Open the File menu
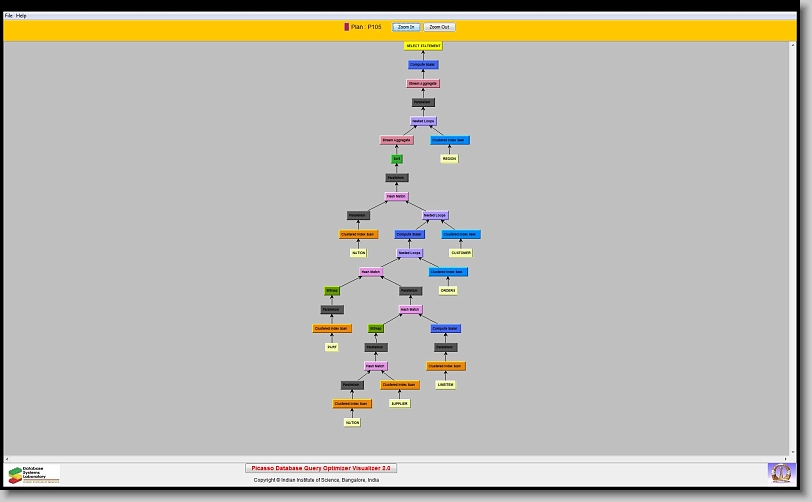 pos(9,16)
